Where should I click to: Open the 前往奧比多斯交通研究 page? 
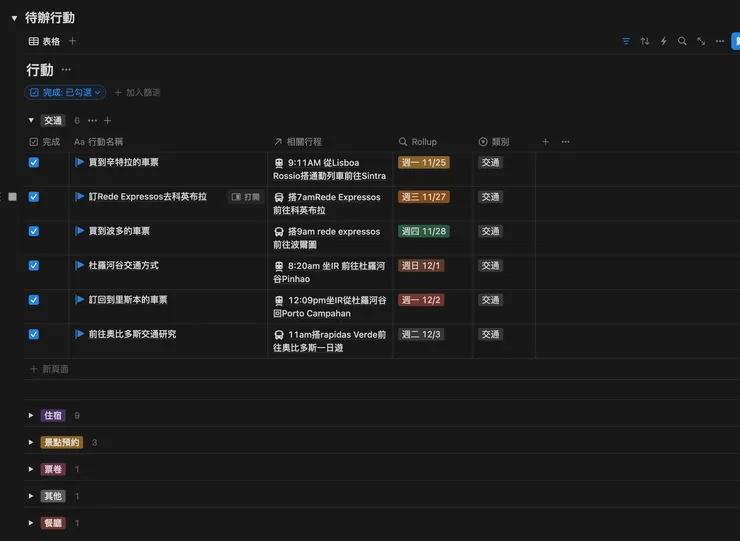coord(133,334)
